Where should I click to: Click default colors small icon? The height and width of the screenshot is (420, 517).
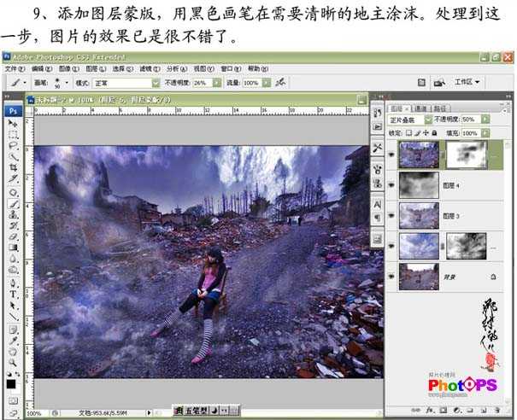[x=9, y=375]
